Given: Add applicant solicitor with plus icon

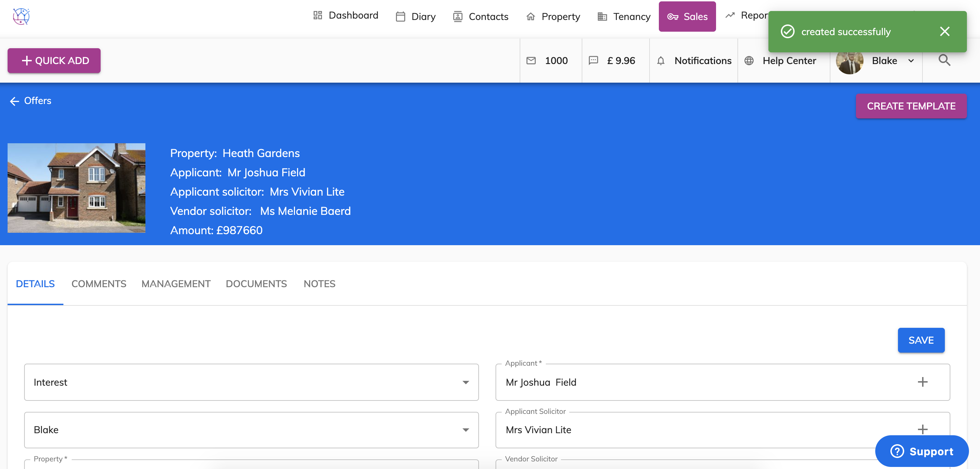Looking at the screenshot, I should click(922, 429).
